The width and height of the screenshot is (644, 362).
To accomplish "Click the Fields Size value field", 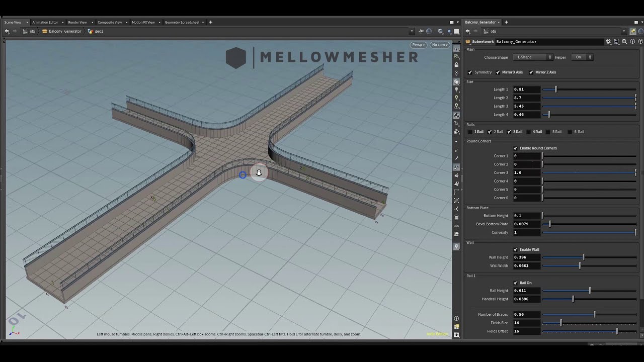I will click(x=526, y=323).
